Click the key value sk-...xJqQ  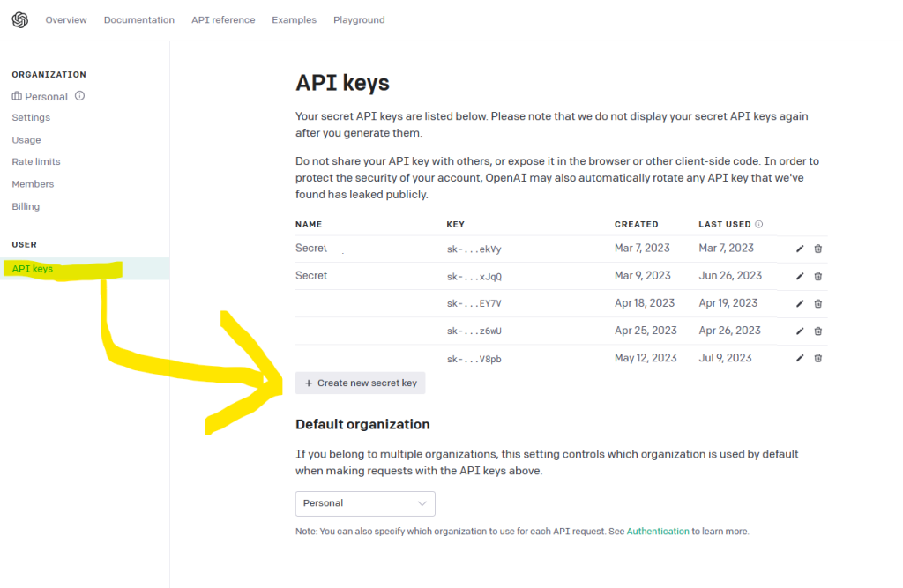click(x=474, y=277)
